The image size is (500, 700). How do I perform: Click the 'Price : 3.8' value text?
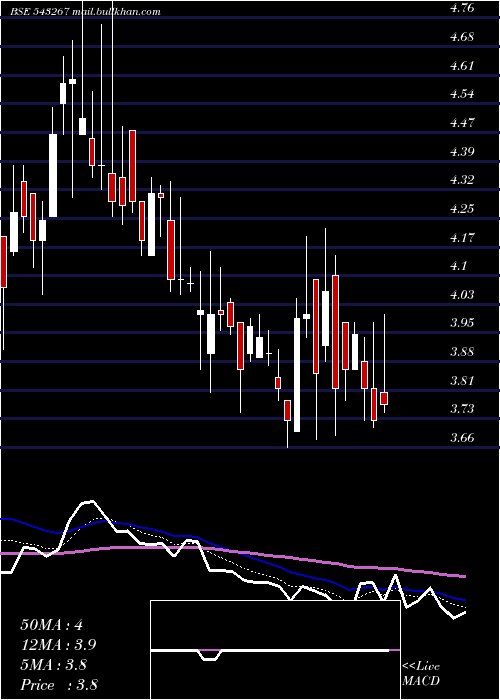(59, 684)
